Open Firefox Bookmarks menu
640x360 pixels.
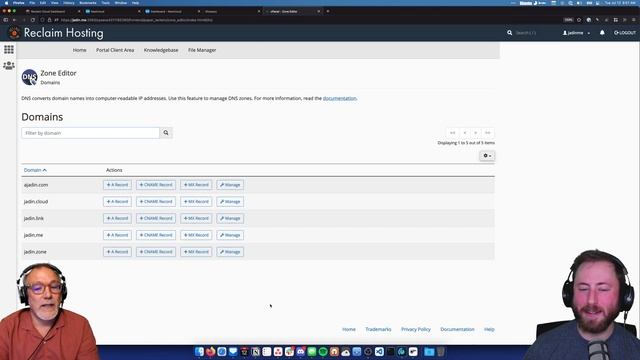[x=88, y=3]
